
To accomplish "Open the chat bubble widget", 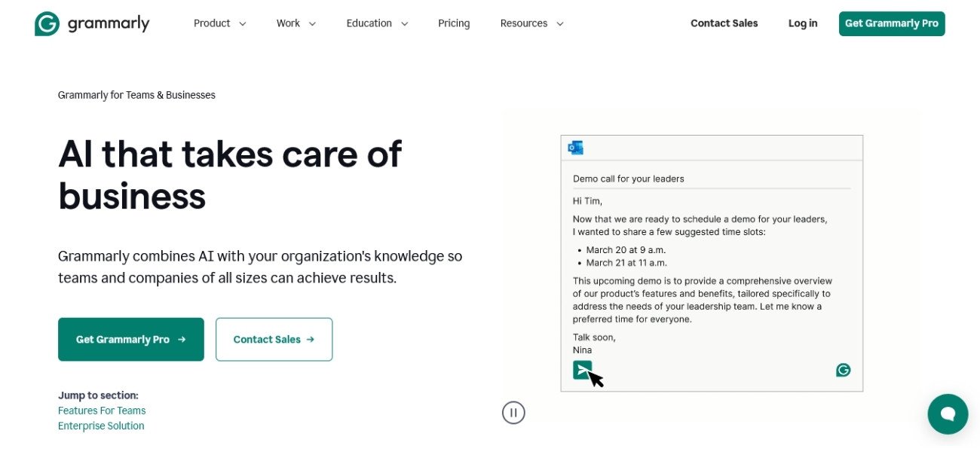I will point(948,414).
